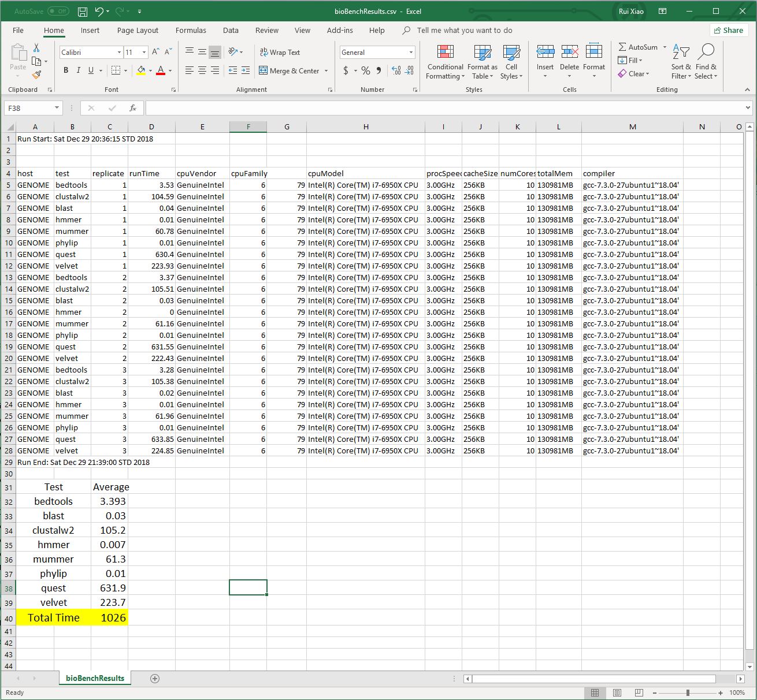Viewport: 757px width, 700px height.
Task: Apply Comma Style
Action: click(378, 70)
